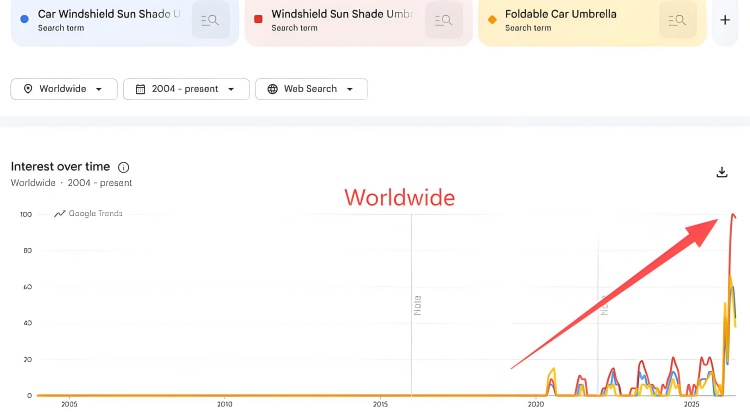The width and height of the screenshot is (750, 415).
Task: Expand the Worldwide region dropdown
Action: pyautogui.click(x=64, y=89)
